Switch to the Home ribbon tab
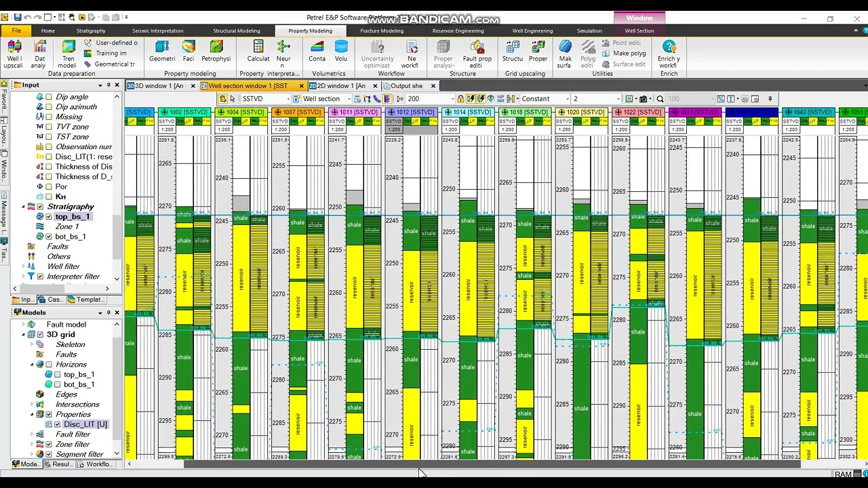 (47, 30)
